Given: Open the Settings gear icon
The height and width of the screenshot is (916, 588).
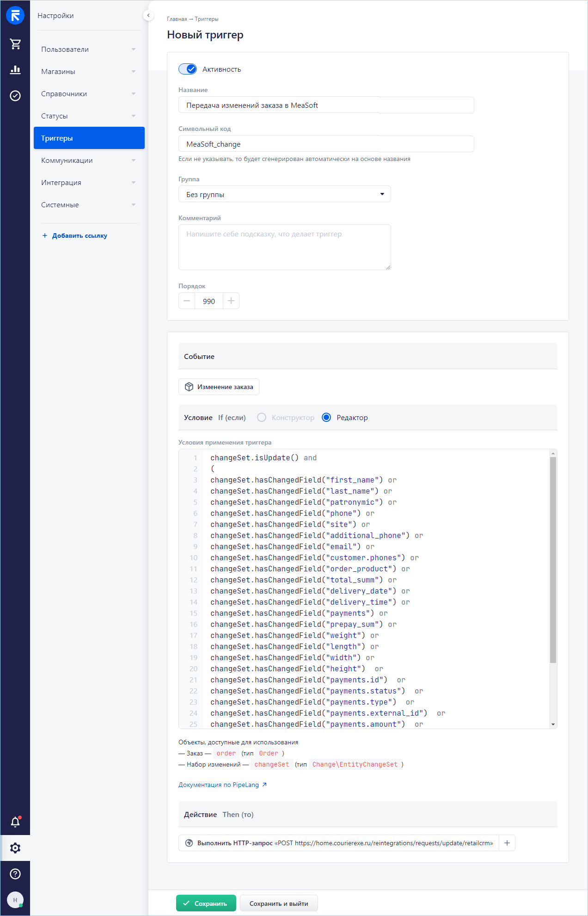Looking at the screenshot, I should 15,848.
